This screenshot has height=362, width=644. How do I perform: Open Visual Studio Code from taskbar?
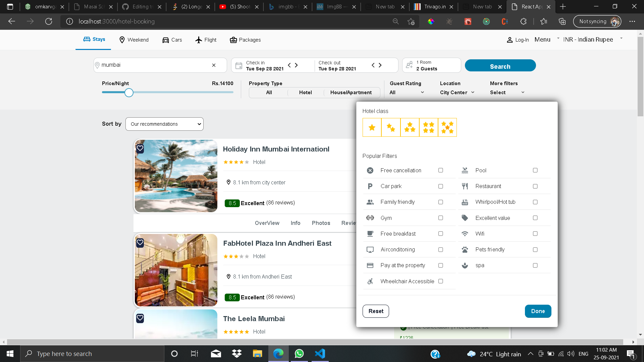click(x=320, y=354)
